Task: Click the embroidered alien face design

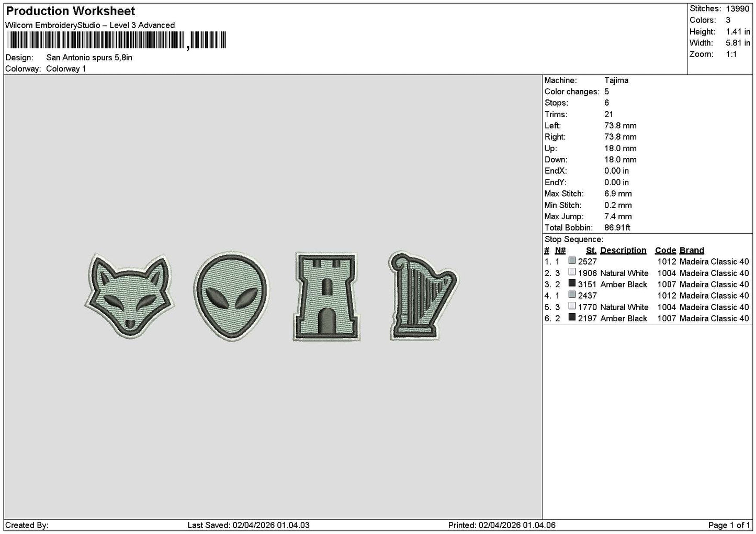Action: (231, 297)
